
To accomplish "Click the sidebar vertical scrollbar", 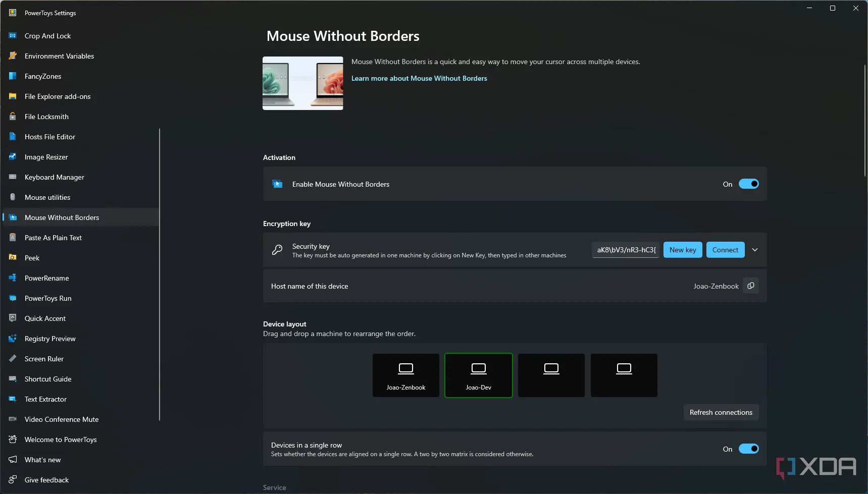I will pos(160,275).
